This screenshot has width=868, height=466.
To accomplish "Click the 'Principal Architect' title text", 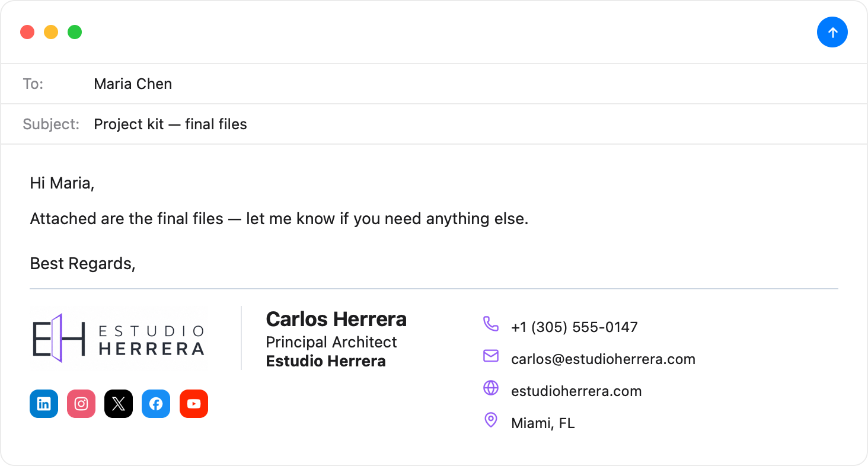I will [x=331, y=342].
